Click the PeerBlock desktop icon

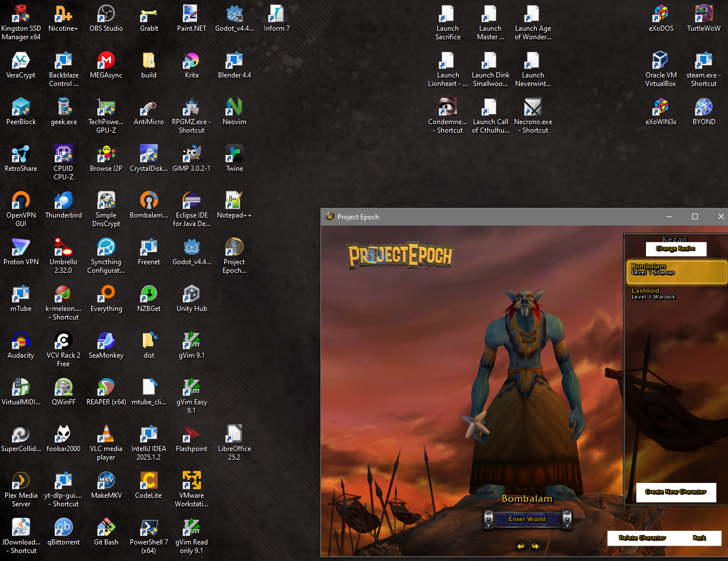click(x=21, y=112)
